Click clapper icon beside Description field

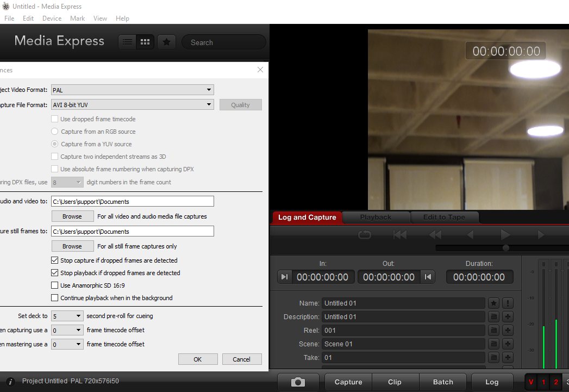[493, 317]
